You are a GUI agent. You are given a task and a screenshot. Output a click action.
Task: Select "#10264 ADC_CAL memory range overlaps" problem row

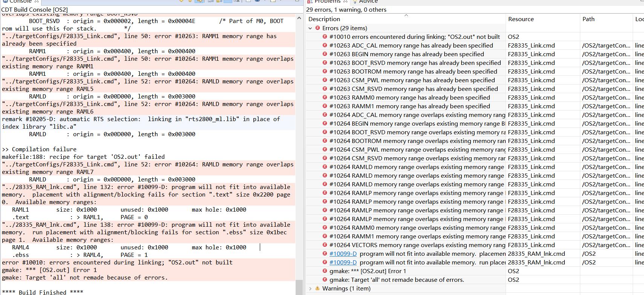point(475,115)
